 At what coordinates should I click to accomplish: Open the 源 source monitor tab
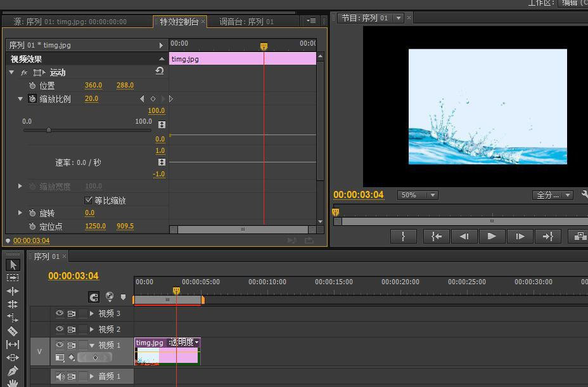click(x=70, y=22)
